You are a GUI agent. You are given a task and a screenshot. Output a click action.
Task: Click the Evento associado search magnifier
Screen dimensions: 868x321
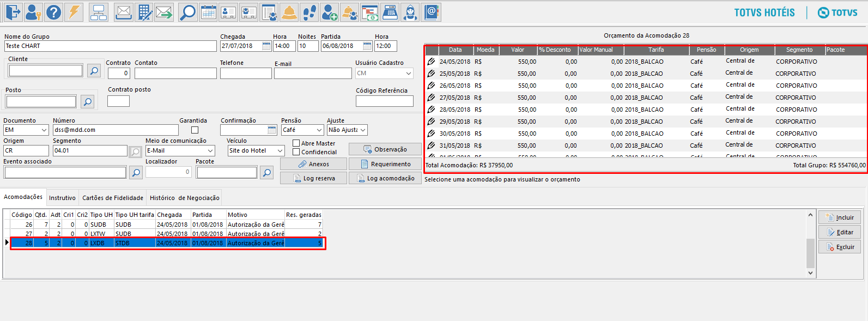click(x=136, y=173)
